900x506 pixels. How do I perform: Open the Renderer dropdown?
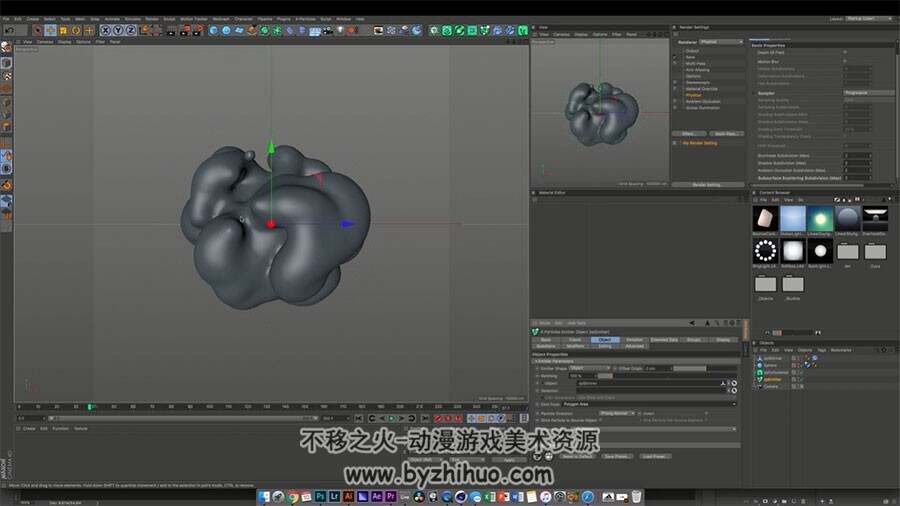pos(721,42)
